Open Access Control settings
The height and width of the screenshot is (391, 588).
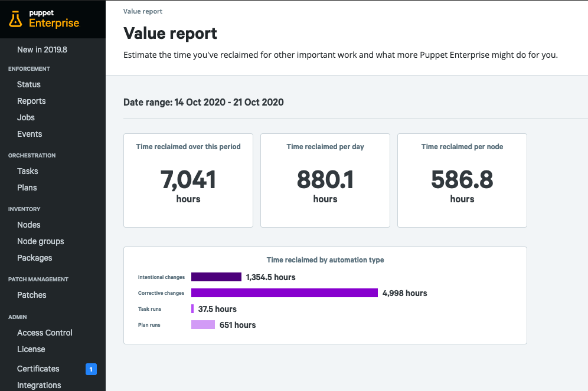(45, 333)
